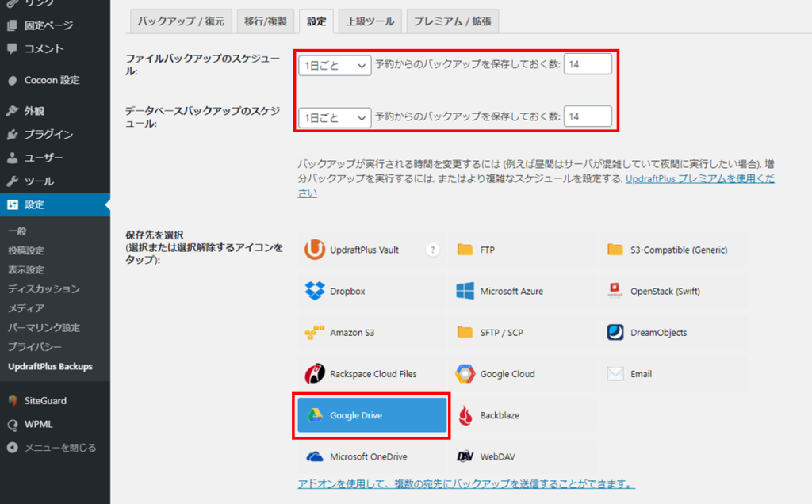Viewport: 812px width, 504px height.
Task: Open ディスカッション submenu item
Action: click(44, 288)
